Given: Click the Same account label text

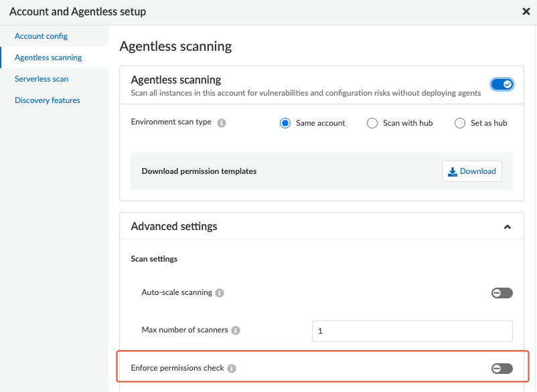Looking at the screenshot, I should pyautogui.click(x=321, y=123).
